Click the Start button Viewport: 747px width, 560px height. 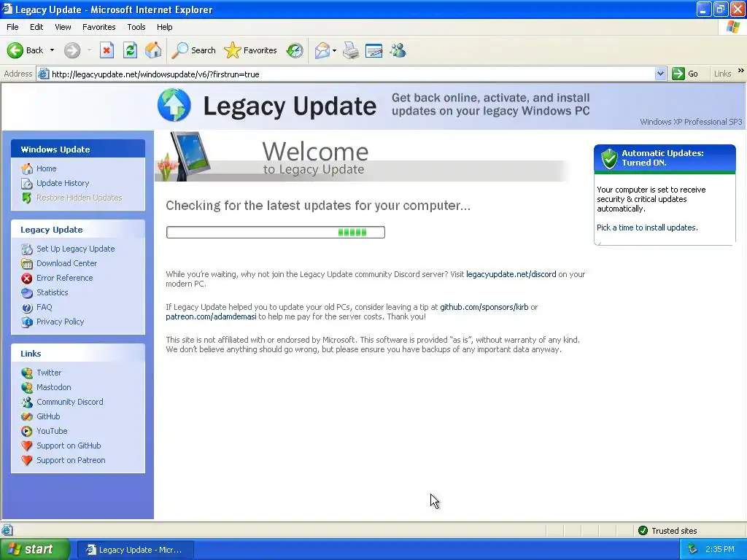point(34,550)
